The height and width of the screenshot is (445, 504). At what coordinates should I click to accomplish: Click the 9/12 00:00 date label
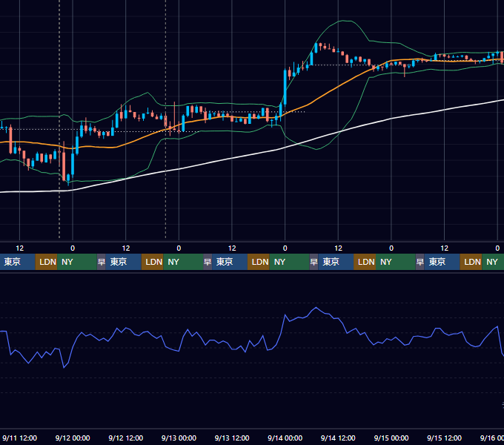pyautogui.click(x=73, y=438)
